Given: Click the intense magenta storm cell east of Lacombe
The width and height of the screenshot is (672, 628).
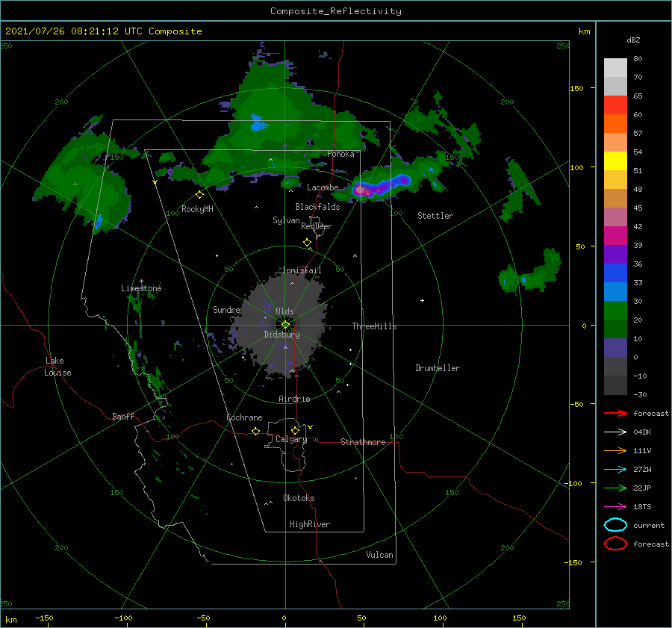Looking at the screenshot, I should 361,190.
